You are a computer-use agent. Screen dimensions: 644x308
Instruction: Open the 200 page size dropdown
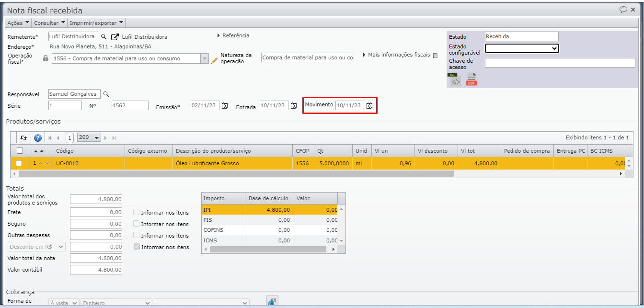(89, 137)
